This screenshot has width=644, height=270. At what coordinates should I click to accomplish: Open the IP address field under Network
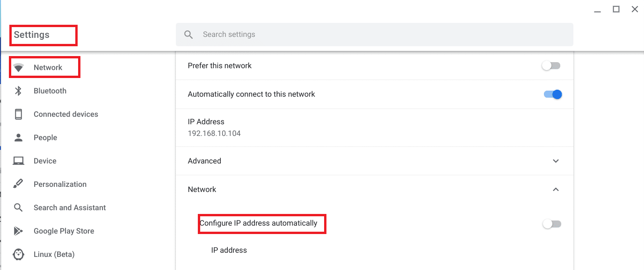coord(229,250)
